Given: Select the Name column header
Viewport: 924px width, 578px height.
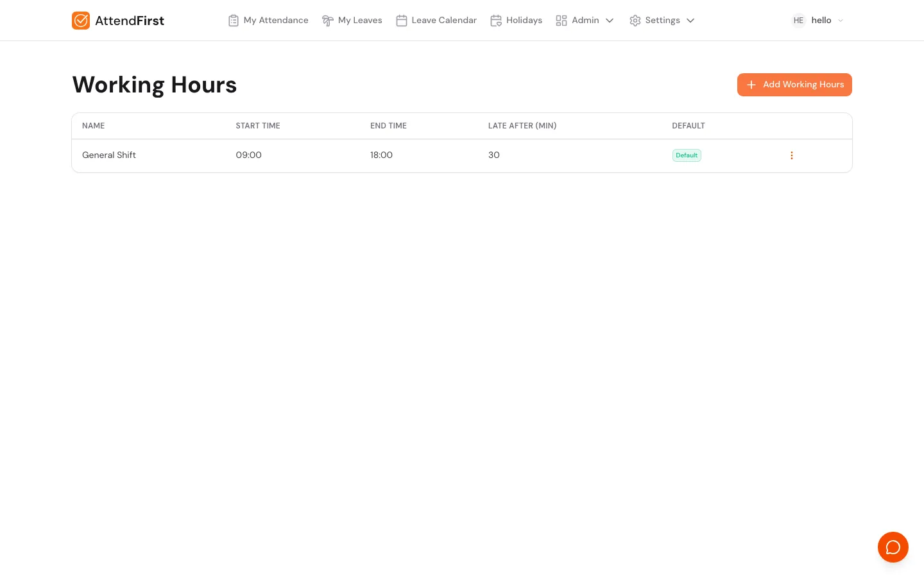Looking at the screenshot, I should coord(93,126).
